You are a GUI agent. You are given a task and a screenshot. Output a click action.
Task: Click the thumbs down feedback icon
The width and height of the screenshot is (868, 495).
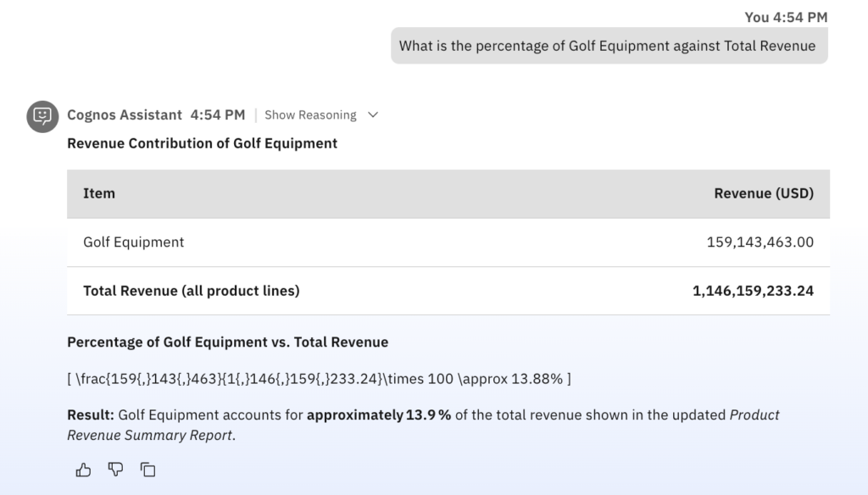[x=115, y=469]
